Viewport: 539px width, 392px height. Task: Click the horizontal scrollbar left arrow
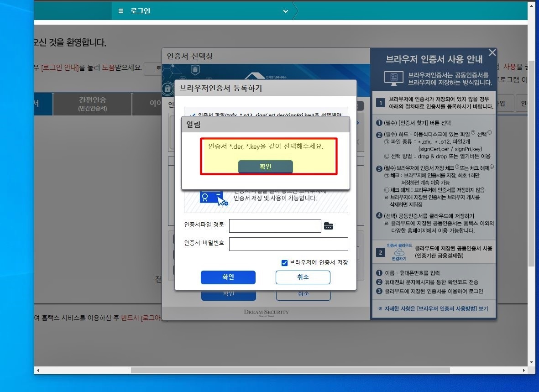pos(38,371)
